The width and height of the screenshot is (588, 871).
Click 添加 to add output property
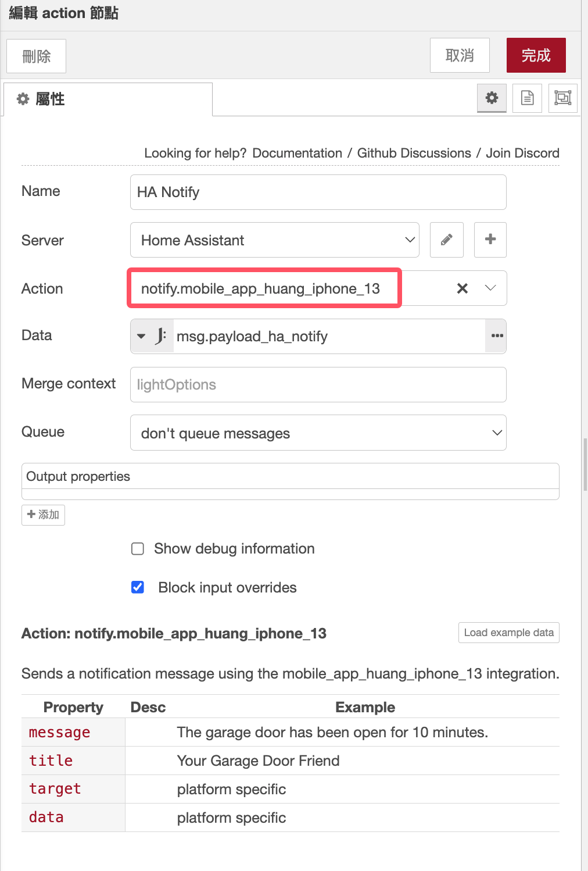pos(43,515)
